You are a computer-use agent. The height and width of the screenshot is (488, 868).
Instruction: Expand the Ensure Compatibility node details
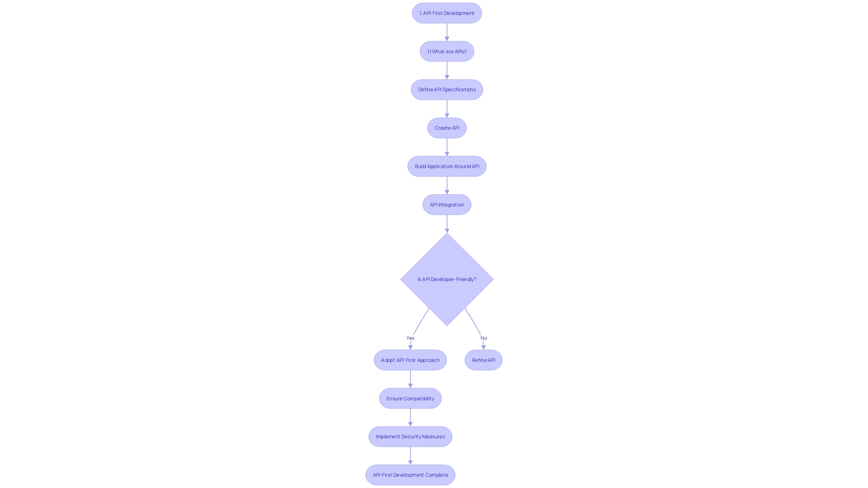tap(410, 398)
